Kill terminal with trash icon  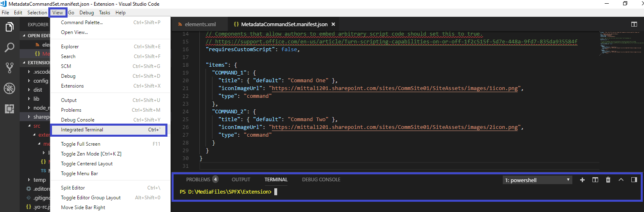click(x=608, y=180)
